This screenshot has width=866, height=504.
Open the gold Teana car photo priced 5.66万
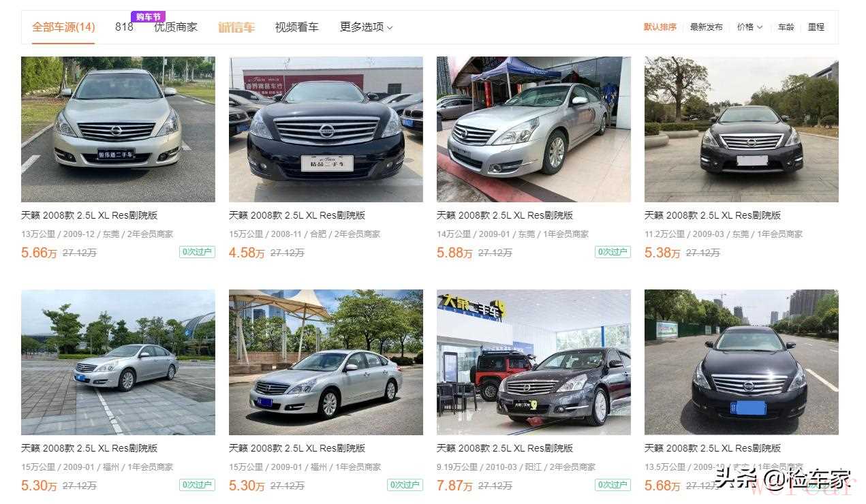coord(118,129)
